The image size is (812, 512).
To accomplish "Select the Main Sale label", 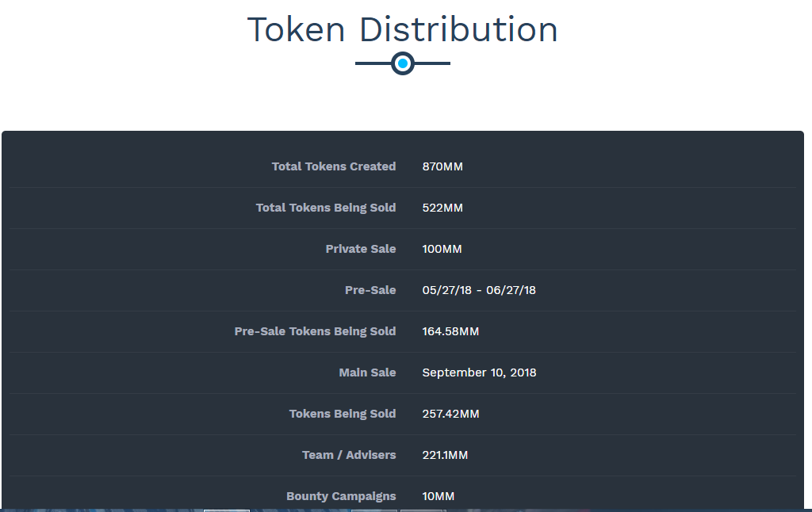I will click(x=367, y=373).
